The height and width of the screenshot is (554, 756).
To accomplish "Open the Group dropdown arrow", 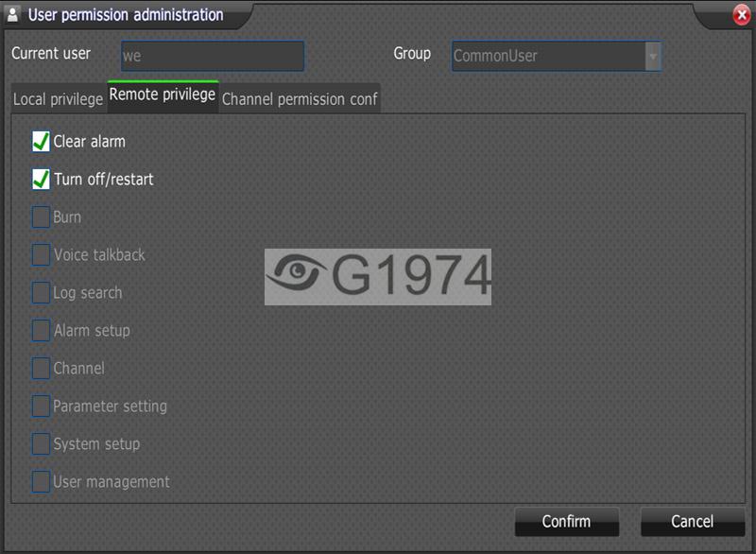I will 653,57.
